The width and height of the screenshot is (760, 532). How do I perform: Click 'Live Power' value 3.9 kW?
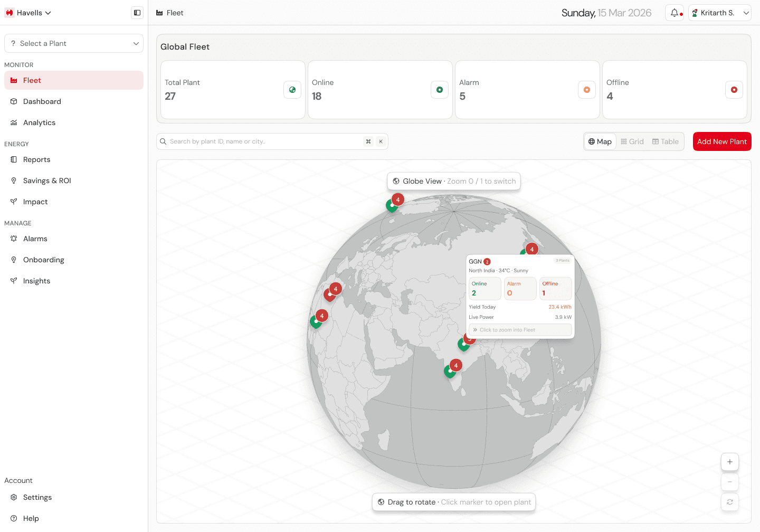pyautogui.click(x=563, y=317)
